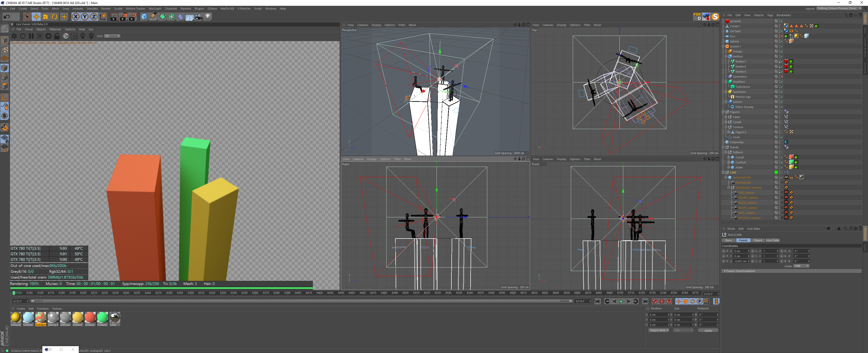The image size is (868, 353).
Task: Play the animation forwards
Action: point(621,302)
